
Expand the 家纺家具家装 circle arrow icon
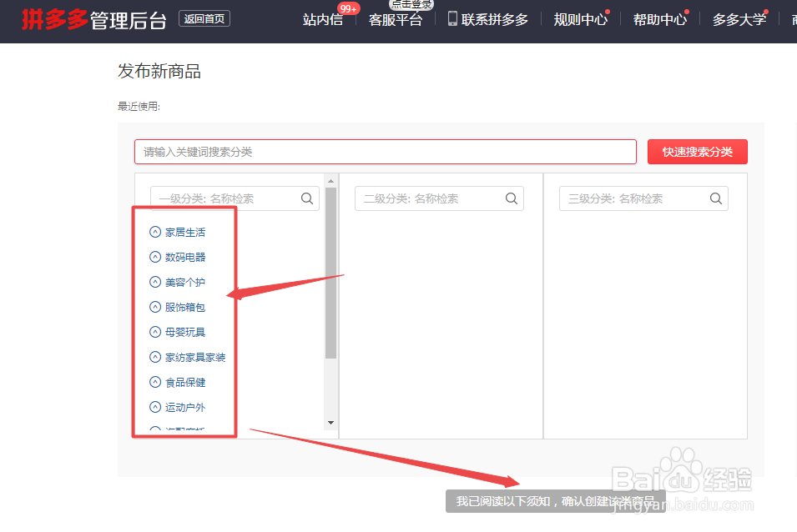[x=155, y=357]
